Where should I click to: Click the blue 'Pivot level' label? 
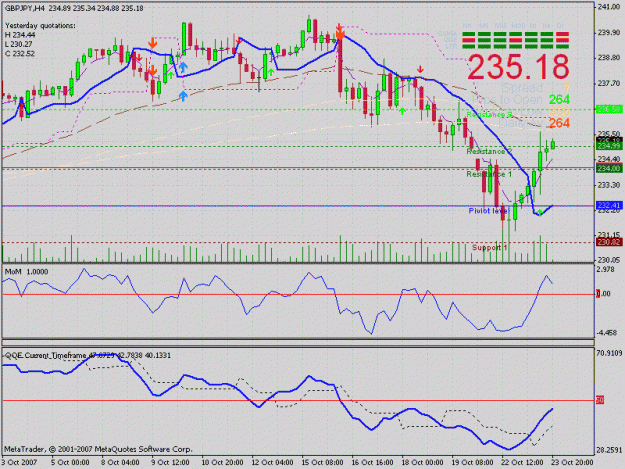[489, 210]
